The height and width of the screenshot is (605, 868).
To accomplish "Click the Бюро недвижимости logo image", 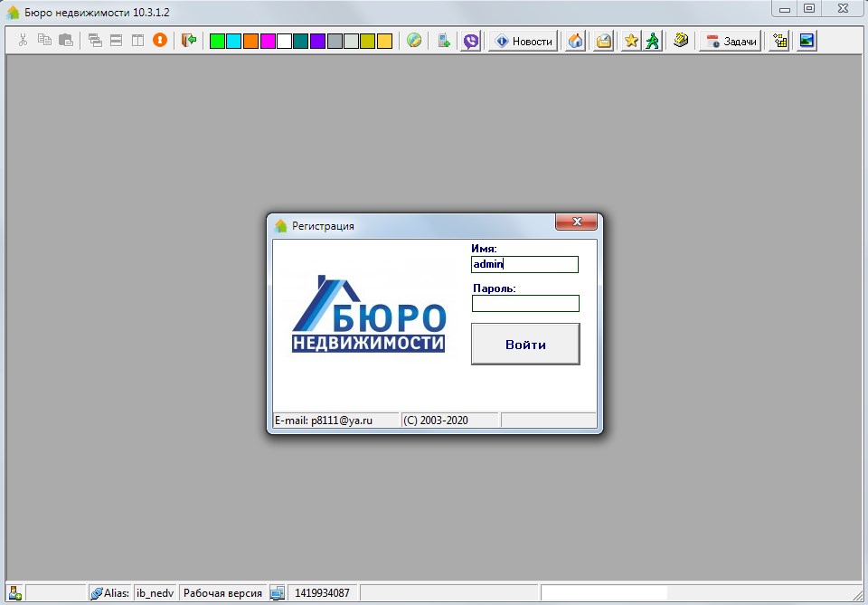I will click(x=369, y=313).
